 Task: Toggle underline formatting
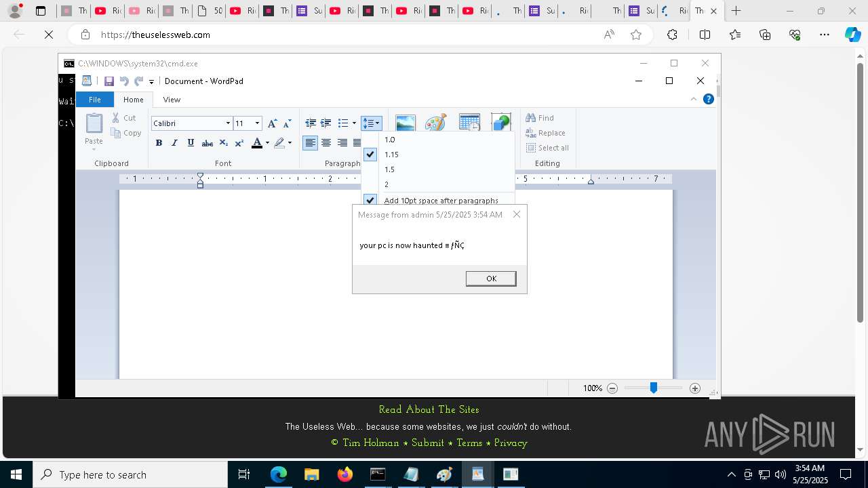(191, 143)
